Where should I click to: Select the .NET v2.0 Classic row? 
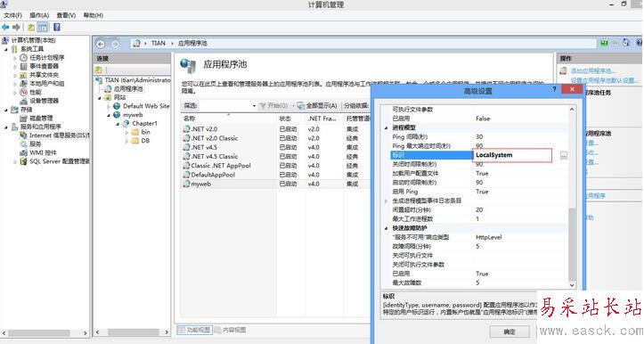275,138
